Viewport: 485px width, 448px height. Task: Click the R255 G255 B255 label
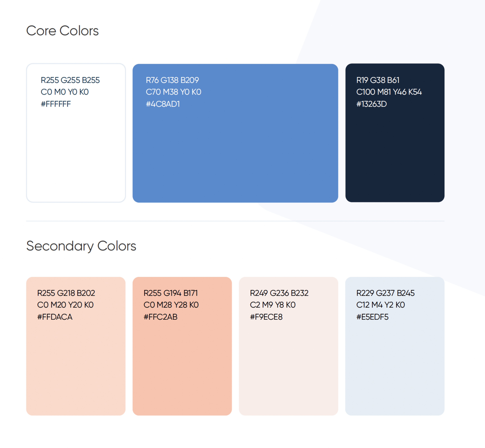tap(70, 80)
